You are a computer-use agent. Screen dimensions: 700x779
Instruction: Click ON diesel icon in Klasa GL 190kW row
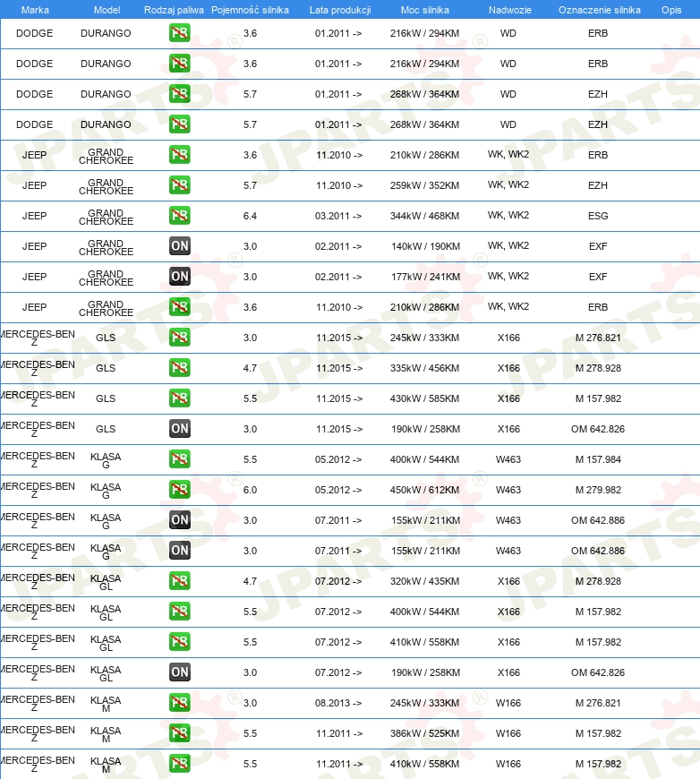(179, 672)
